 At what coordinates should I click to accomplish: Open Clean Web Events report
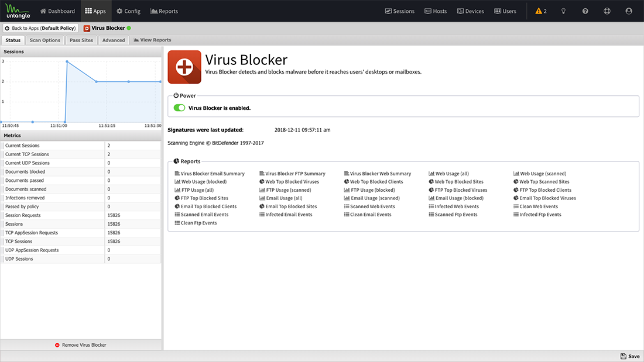click(536, 206)
